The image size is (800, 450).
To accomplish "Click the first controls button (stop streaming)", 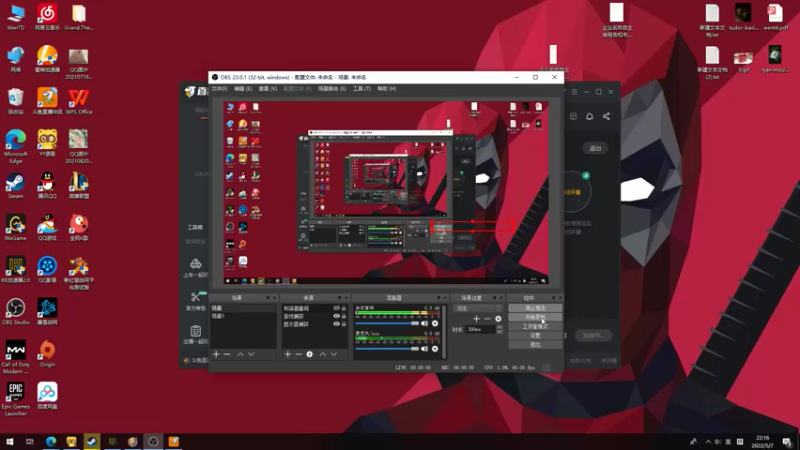I will coord(535,308).
